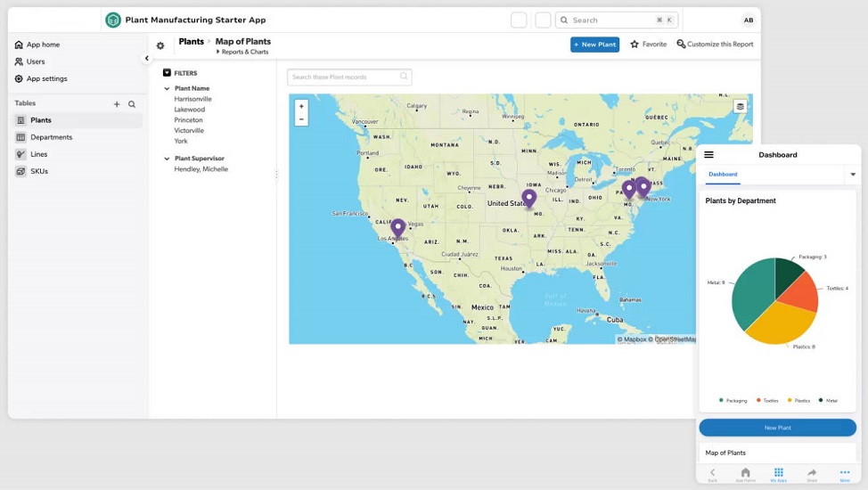Click the add table plus icon
Screen dimensions: 868x490
pos(117,104)
